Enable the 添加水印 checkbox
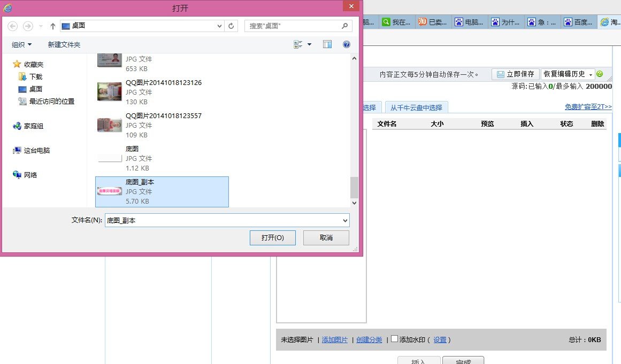The image size is (621, 364). (x=394, y=339)
